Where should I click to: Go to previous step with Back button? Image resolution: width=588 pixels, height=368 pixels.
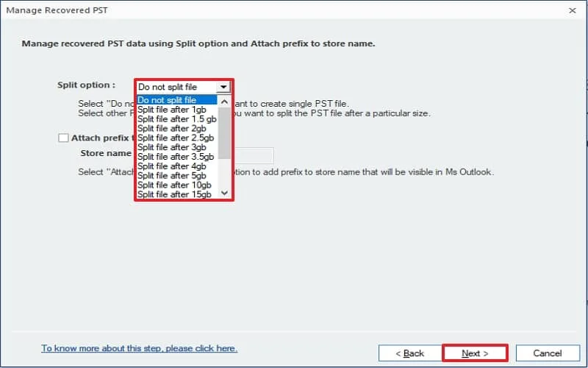(410, 353)
